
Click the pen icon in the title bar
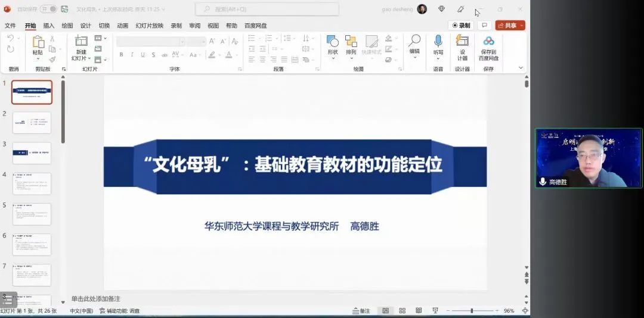(x=460, y=9)
